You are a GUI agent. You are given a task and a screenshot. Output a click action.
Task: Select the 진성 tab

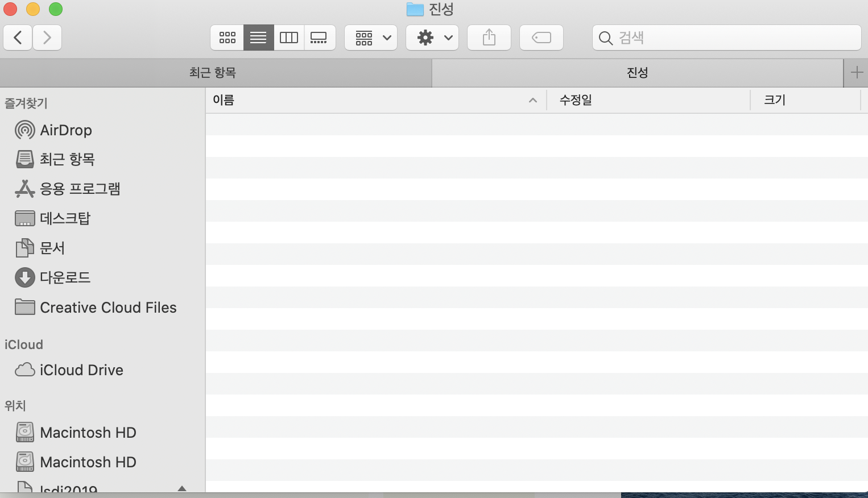tap(638, 73)
